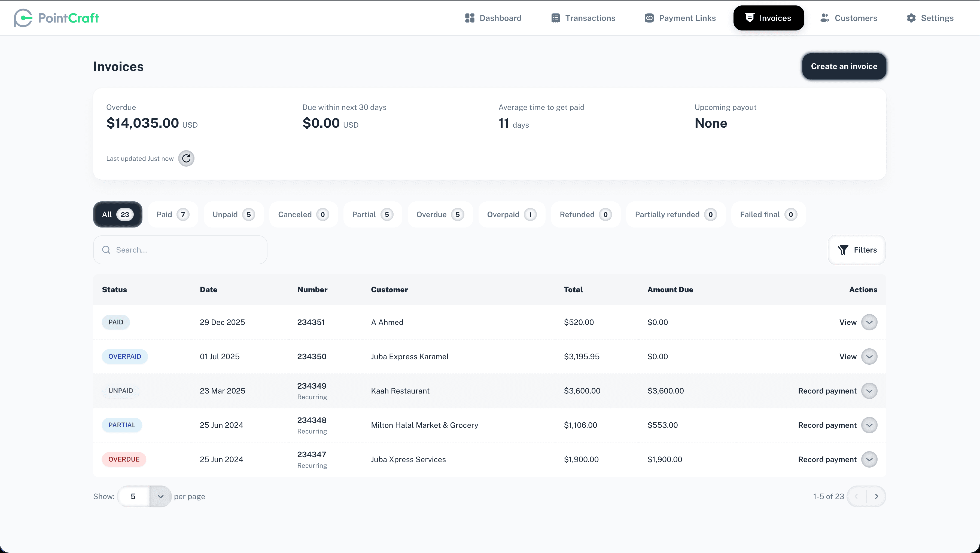Click Create an invoice button
The width and height of the screenshot is (980, 553).
[844, 66]
